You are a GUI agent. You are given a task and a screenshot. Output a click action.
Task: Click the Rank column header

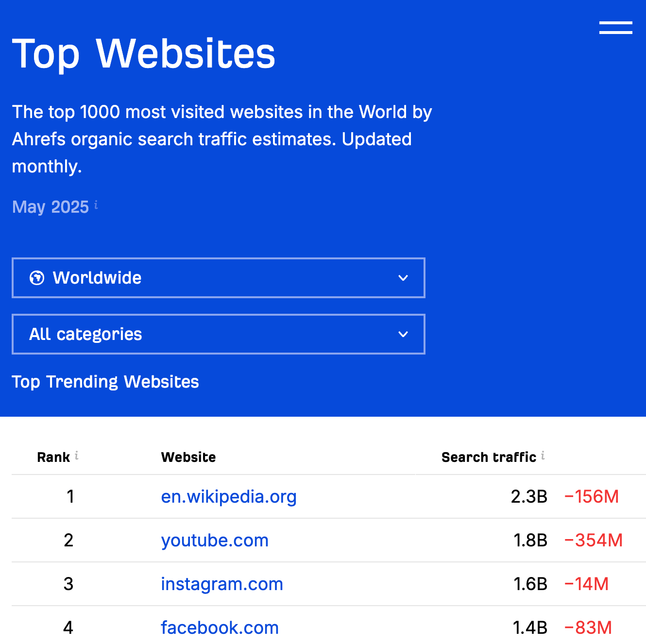(53, 457)
